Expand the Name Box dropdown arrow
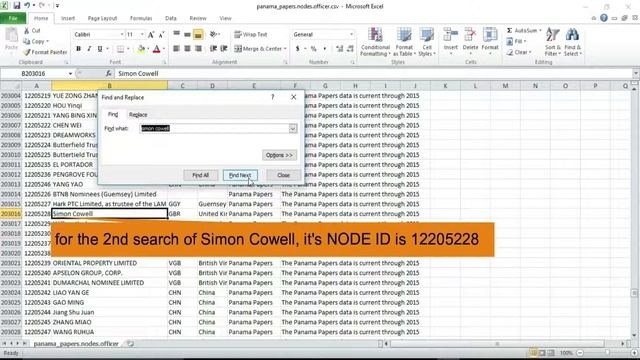The image size is (640, 360). [70, 73]
